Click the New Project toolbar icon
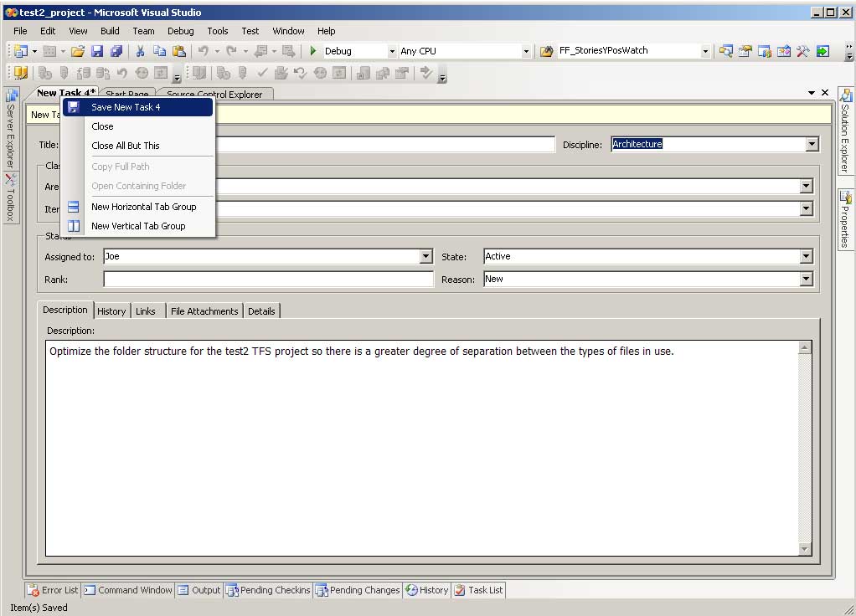 point(21,51)
